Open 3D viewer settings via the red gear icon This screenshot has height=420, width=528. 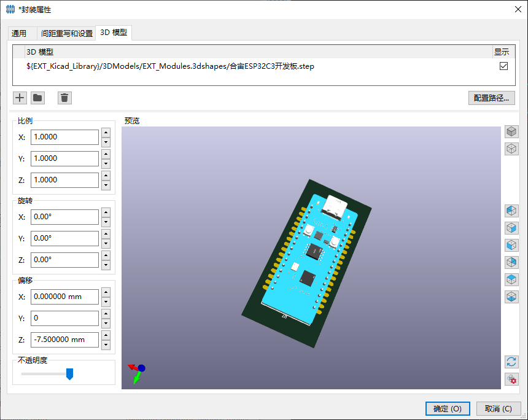pos(511,379)
